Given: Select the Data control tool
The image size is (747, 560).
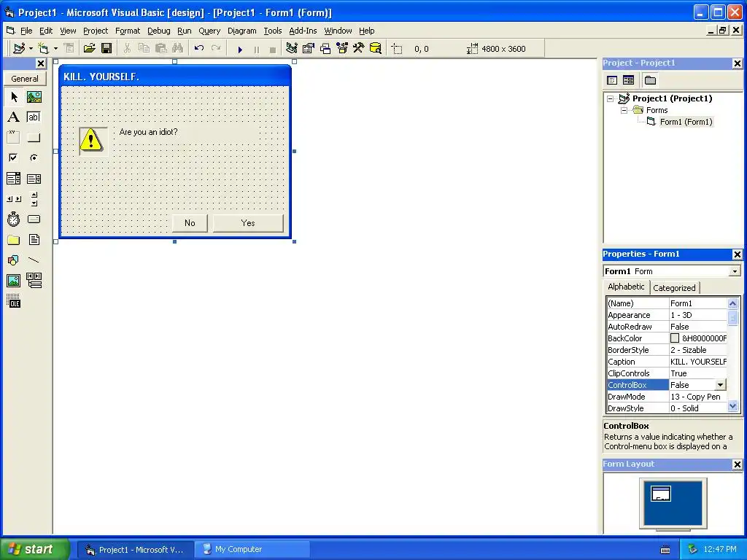Looking at the screenshot, I should [34, 281].
